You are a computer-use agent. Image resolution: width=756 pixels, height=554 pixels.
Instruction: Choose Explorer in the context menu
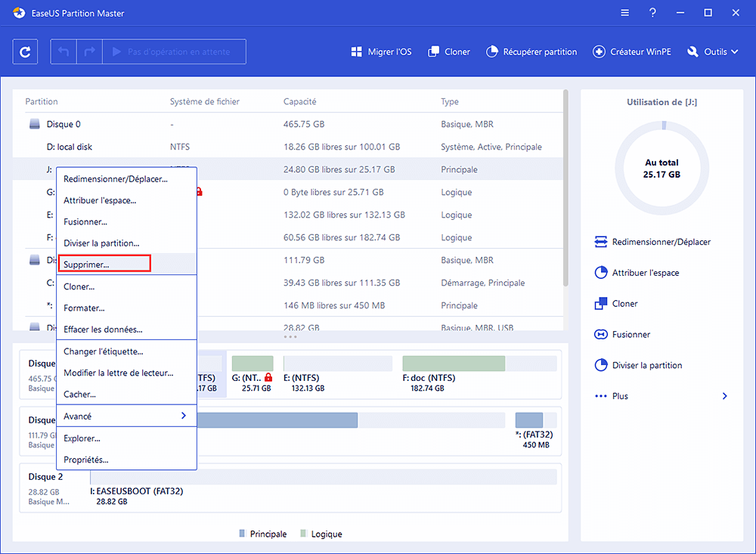click(126, 438)
